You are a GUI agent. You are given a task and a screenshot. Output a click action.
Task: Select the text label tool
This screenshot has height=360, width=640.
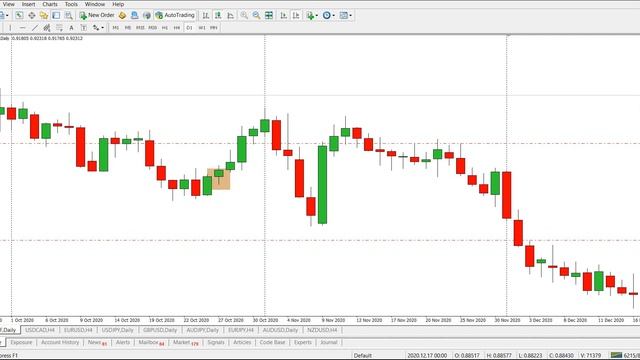point(84,28)
